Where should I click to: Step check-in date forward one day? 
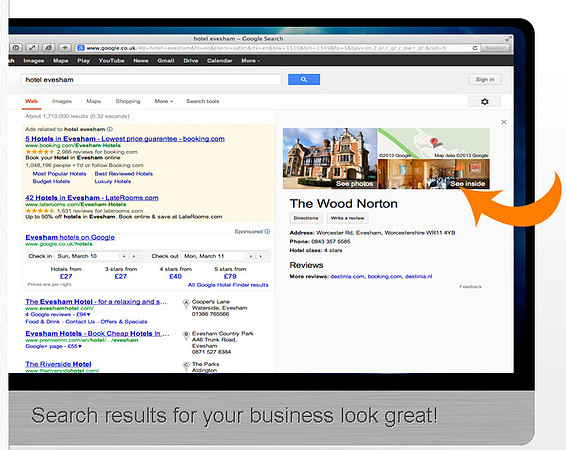(x=134, y=256)
